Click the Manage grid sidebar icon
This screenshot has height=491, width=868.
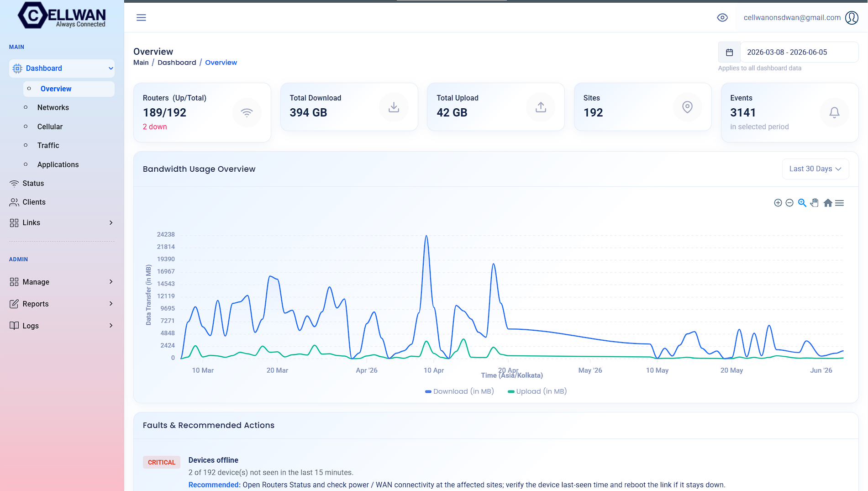point(14,282)
